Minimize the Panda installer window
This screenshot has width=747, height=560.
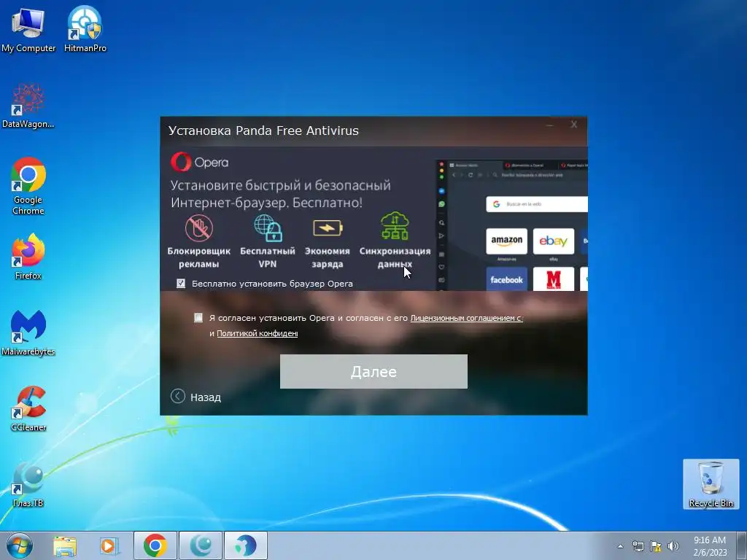pos(550,125)
